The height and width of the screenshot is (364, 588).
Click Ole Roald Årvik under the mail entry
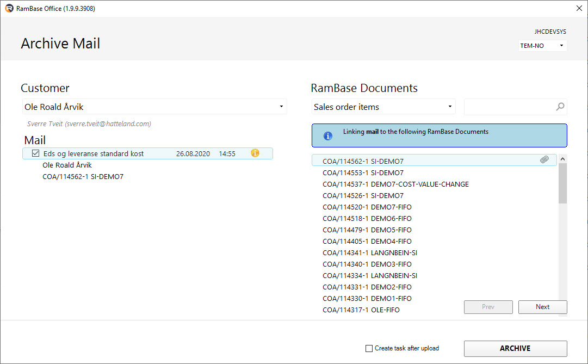pyautogui.click(x=67, y=165)
